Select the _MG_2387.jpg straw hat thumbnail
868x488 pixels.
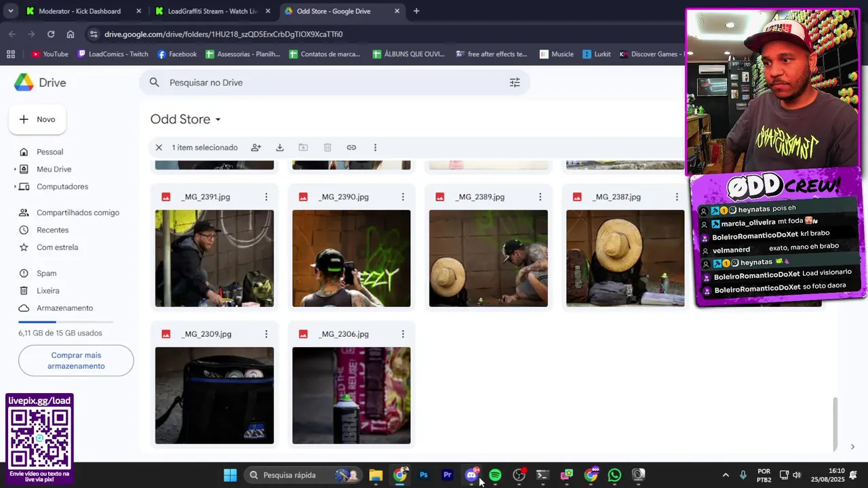point(625,258)
